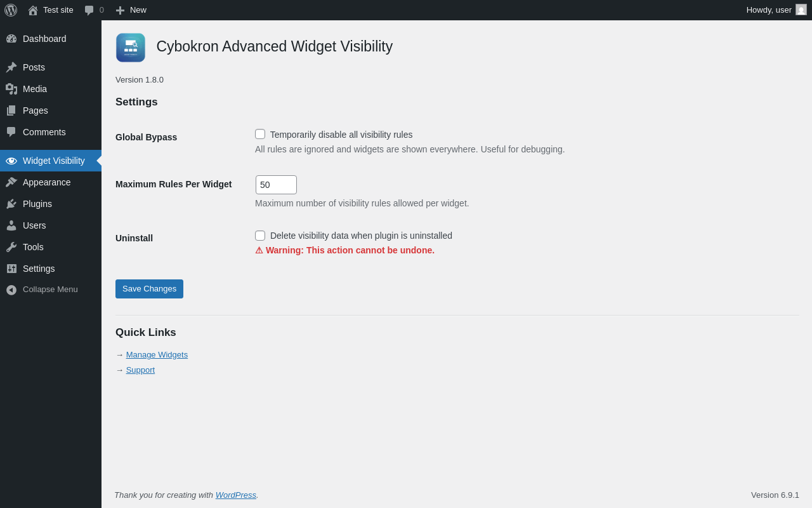Go to the Users menu
This screenshot has width=812, height=508.
coord(34,225)
